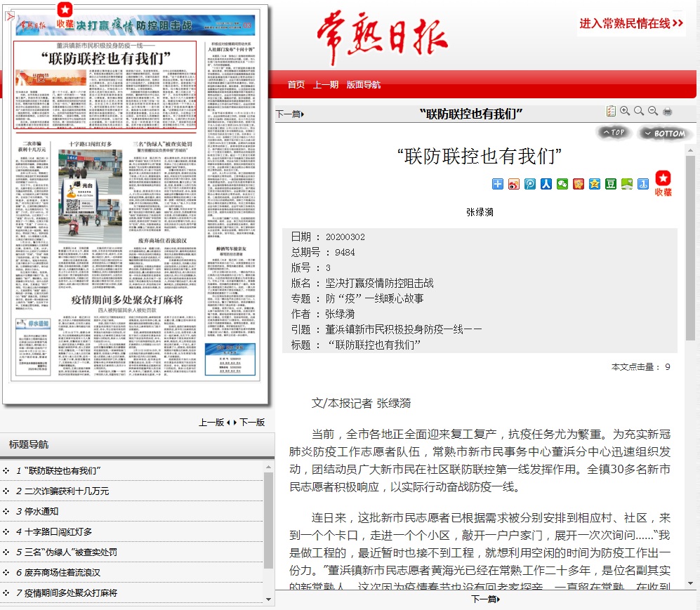Screen dimensions: 700x610
Task: Reset article text to default zoom
Action: tap(639, 111)
